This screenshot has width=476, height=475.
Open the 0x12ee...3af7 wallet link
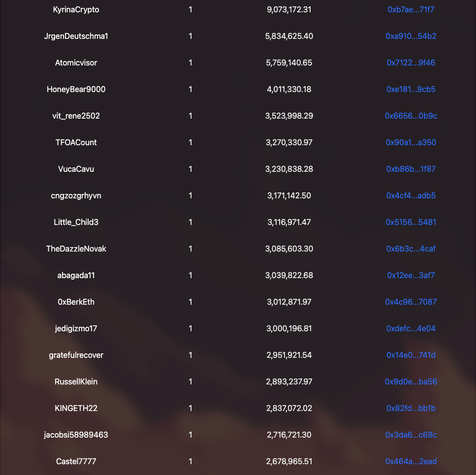(411, 275)
